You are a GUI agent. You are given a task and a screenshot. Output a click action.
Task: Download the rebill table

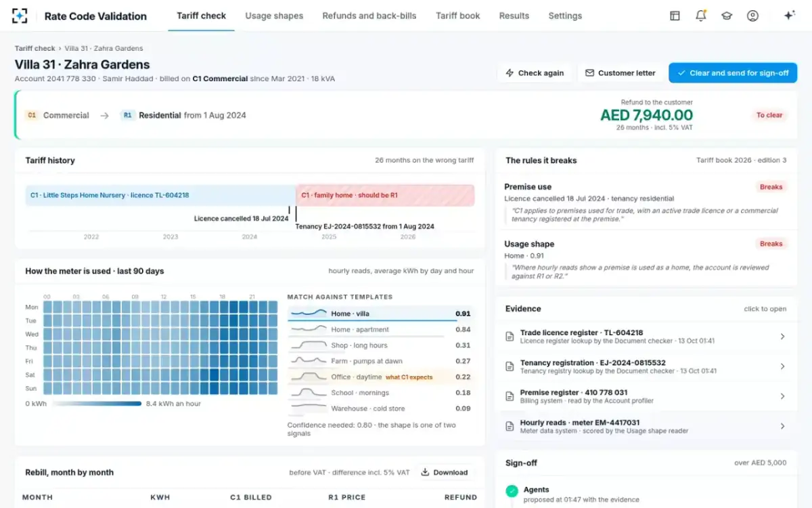pyautogui.click(x=445, y=472)
